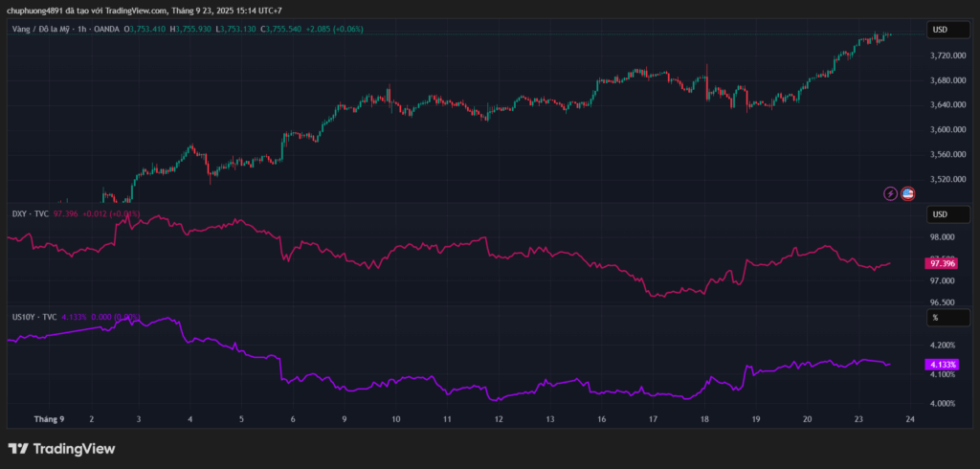The image size is (980, 469).
Task: Click the US10Y current yield label 4.133%
Action: (x=941, y=364)
